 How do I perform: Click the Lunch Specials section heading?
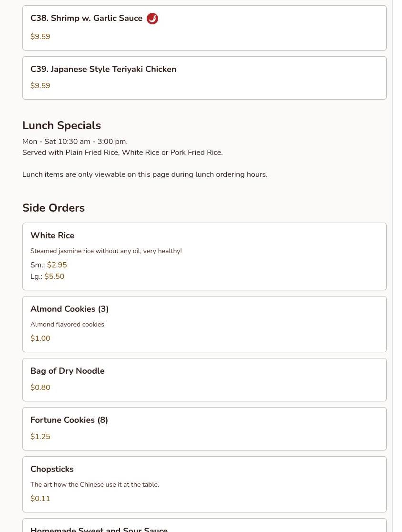tap(61, 125)
